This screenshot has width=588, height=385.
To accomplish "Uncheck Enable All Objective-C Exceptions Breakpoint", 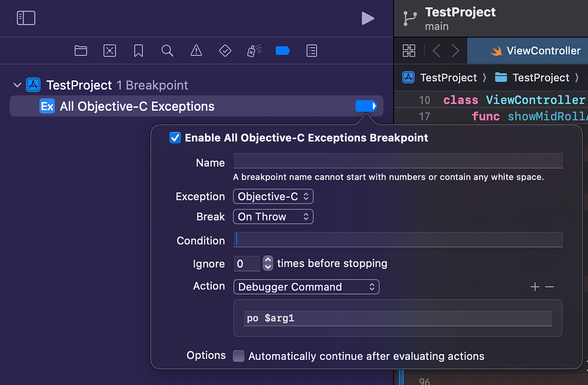I will tap(175, 138).
